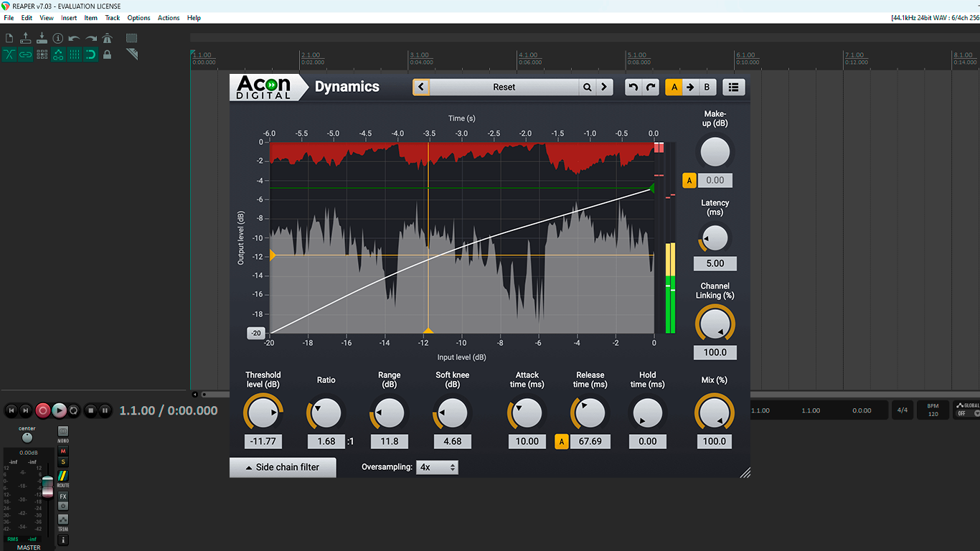Click the diagonal ruler toolbar icon
980x551 pixels.
pyautogui.click(x=132, y=55)
